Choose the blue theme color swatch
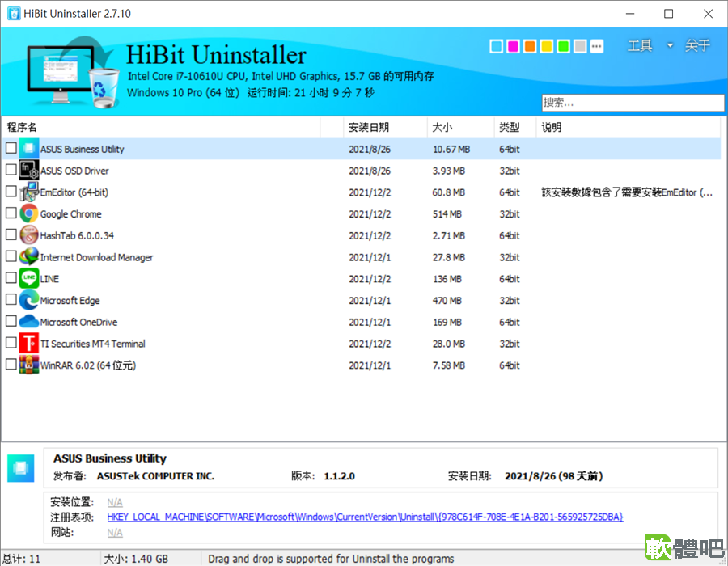 (x=497, y=46)
